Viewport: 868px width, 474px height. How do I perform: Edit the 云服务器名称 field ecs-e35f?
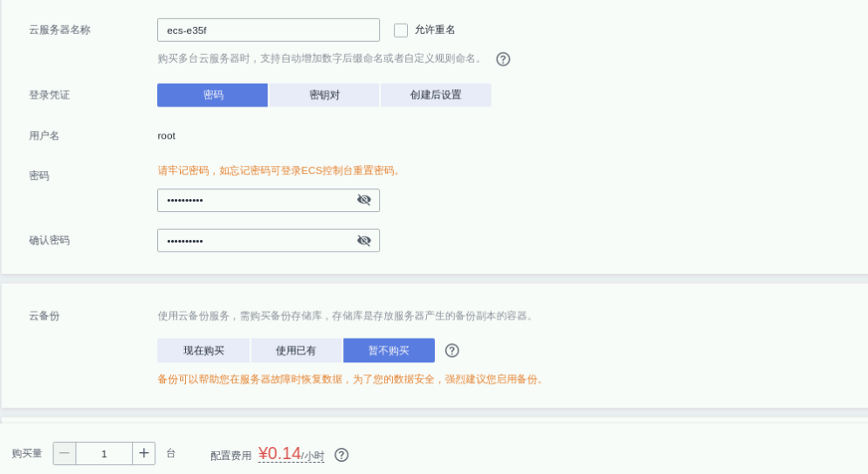coord(268,30)
